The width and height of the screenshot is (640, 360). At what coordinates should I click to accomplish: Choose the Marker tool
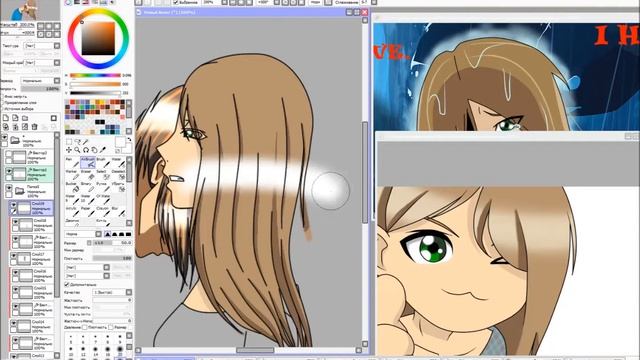pyautogui.click(x=73, y=175)
